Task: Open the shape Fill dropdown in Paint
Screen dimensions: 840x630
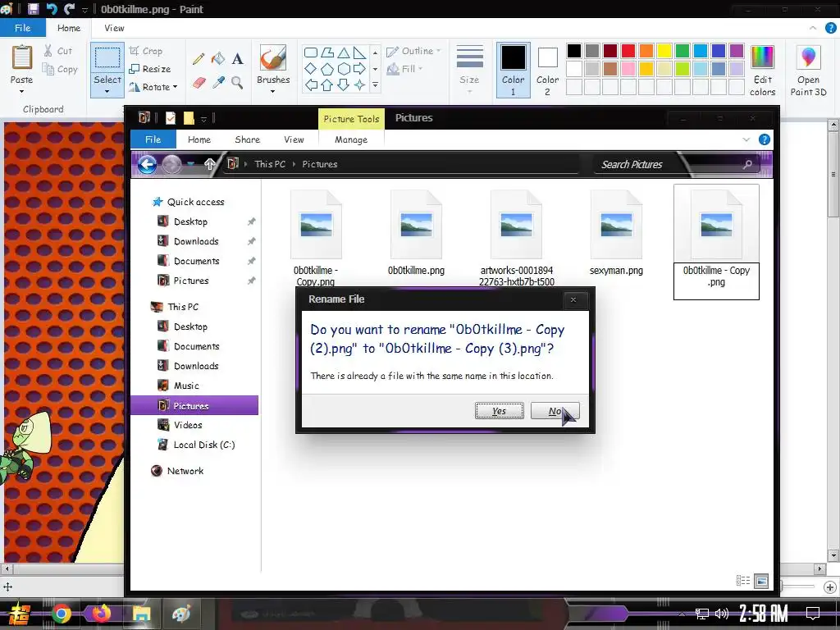Action: pyautogui.click(x=421, y=69)
